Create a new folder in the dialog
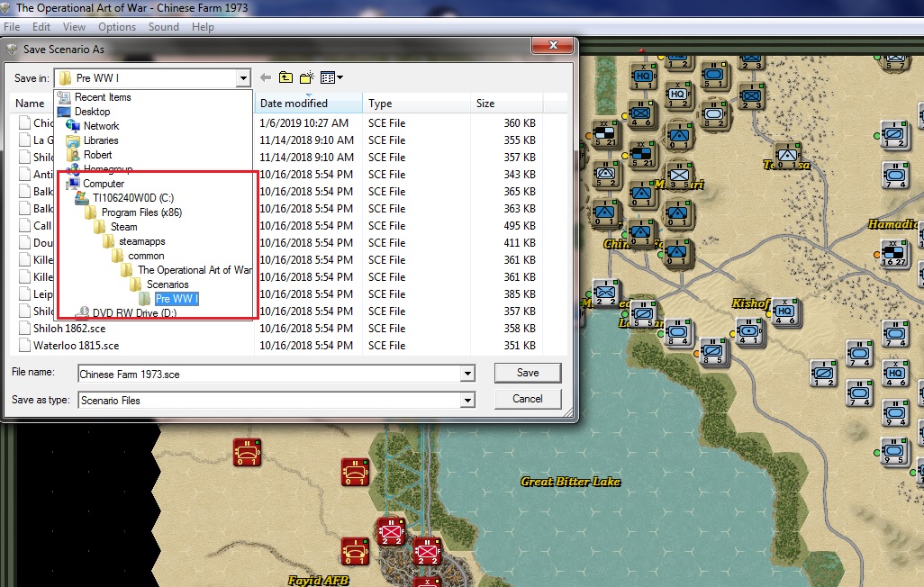Image resolution: width=924 pixels, height=587 pixels. [306, 77]
